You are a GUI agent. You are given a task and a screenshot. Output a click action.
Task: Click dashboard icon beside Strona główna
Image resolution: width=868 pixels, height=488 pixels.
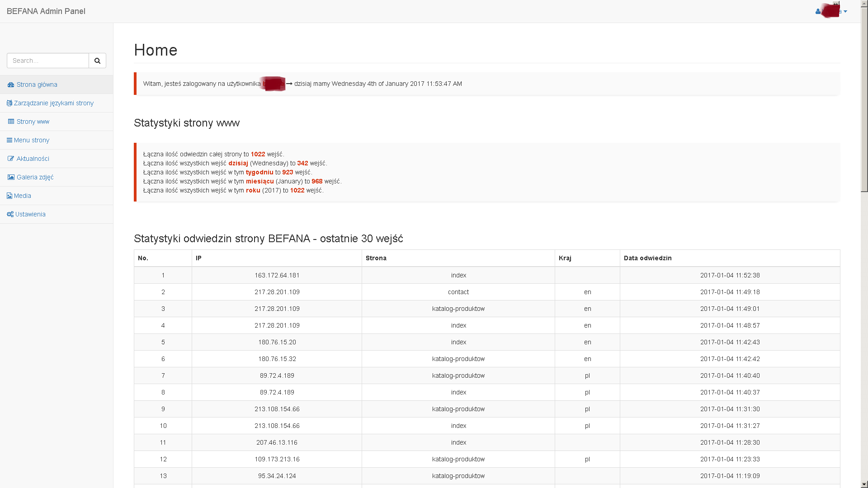pos(11,84)
